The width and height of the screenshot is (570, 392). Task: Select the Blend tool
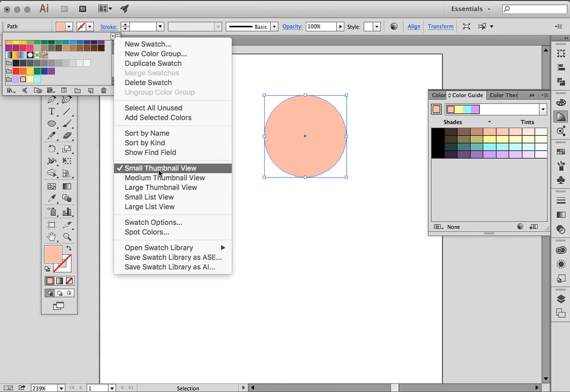pos(66,198)
